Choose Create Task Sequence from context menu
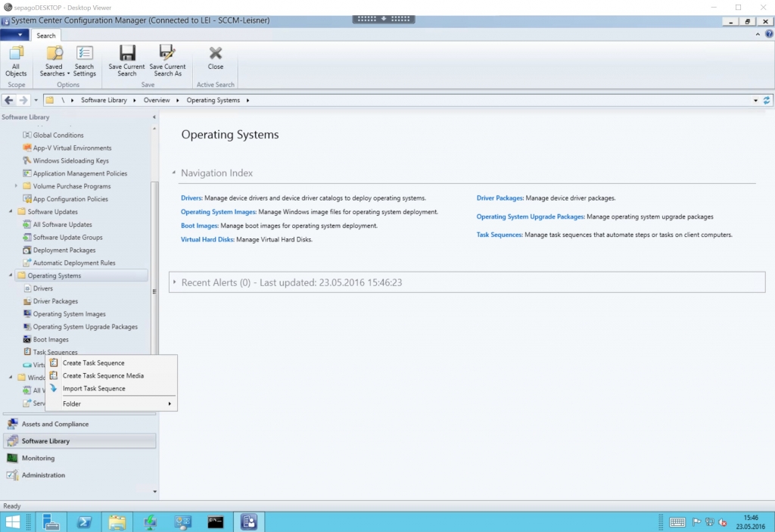This screenshot has width=775, height=532. coord(93,363)
